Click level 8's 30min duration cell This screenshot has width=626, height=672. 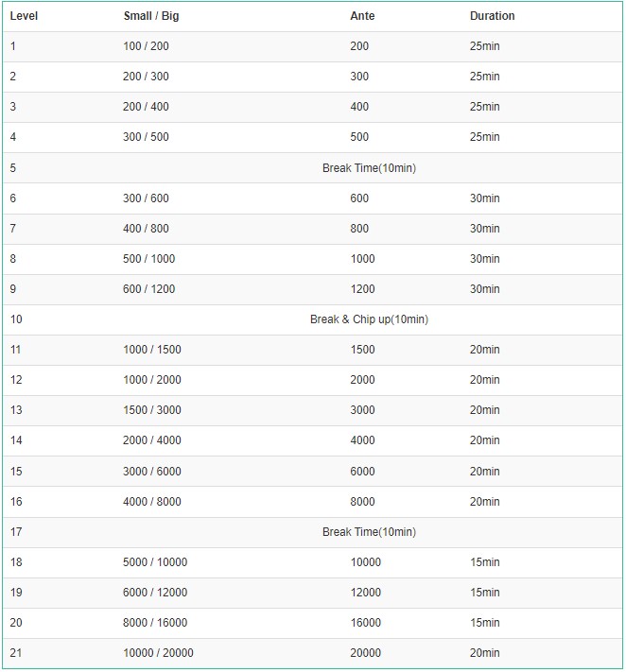coord(484,259)
